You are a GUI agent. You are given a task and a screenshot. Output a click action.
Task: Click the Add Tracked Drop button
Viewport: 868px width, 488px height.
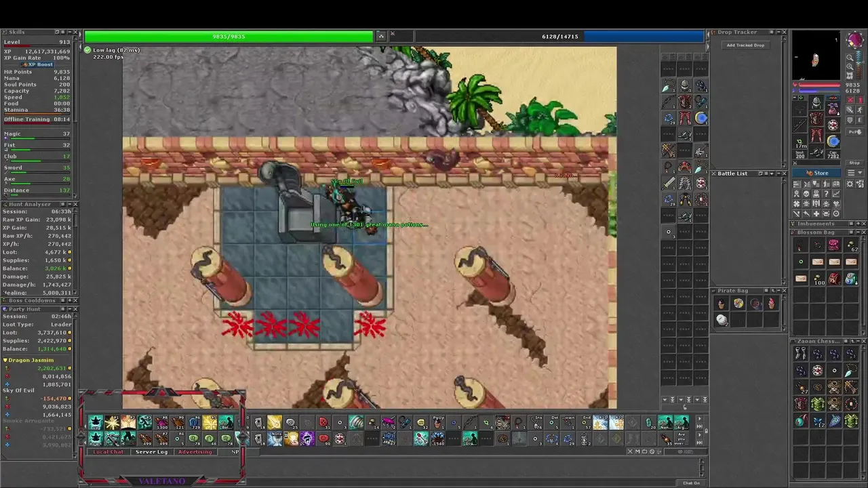point(746,45)
